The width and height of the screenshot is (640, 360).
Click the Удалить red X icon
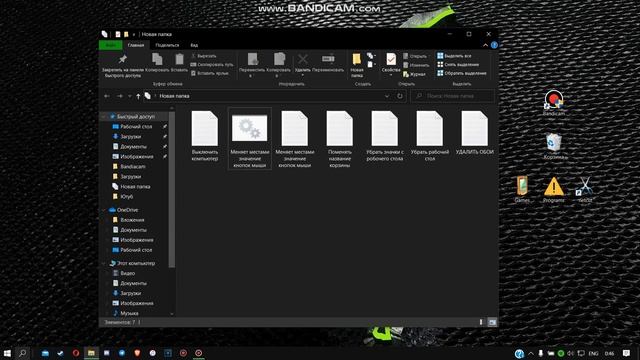[x=303, y=59]
